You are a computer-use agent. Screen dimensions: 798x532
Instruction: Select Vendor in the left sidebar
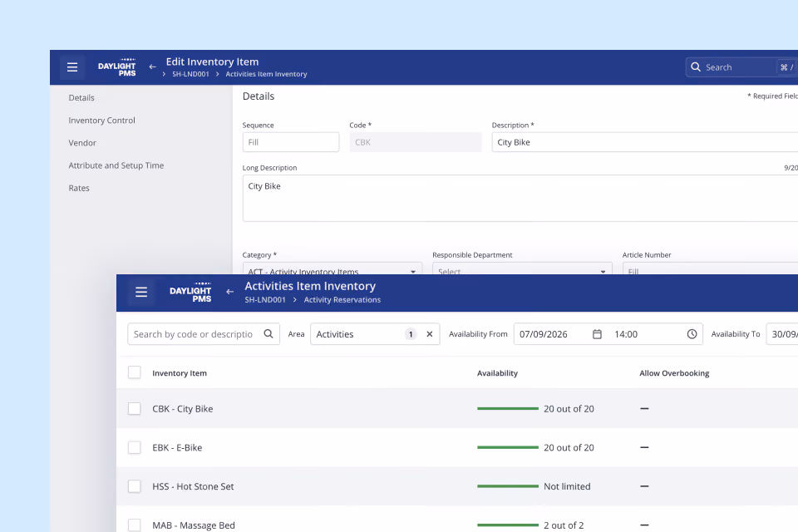pyautogui.click(x=82, y=143)
